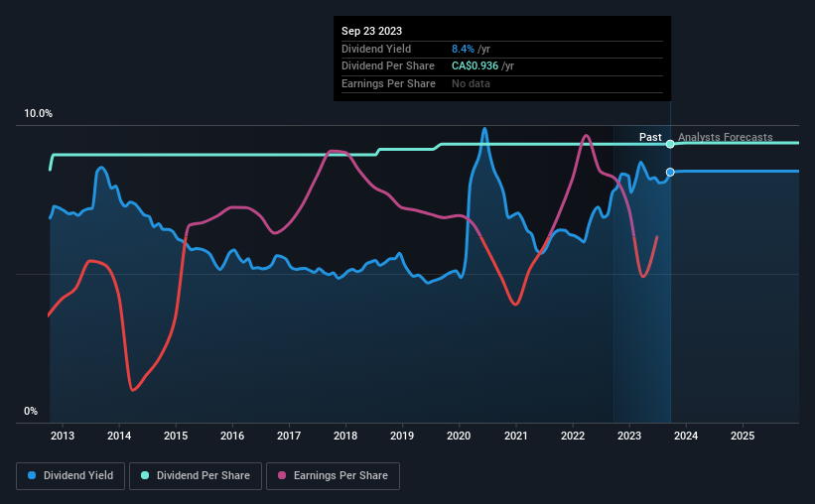Toggle the Earnings Per Share legend button
This screenshot has width=815, height=504.
point(333,475)
